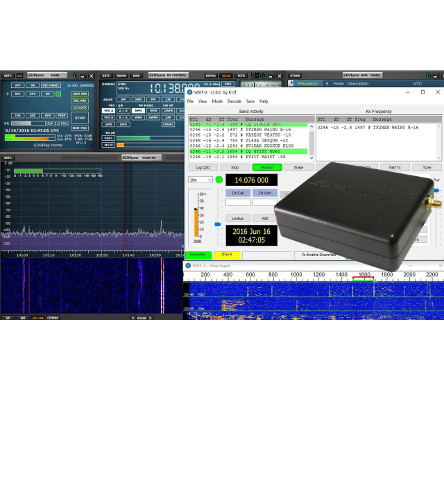Image resolution: width=444 pixels, height=486 pixels.
Task: Click the Wide Graph window icon
Action: (188, 266)
